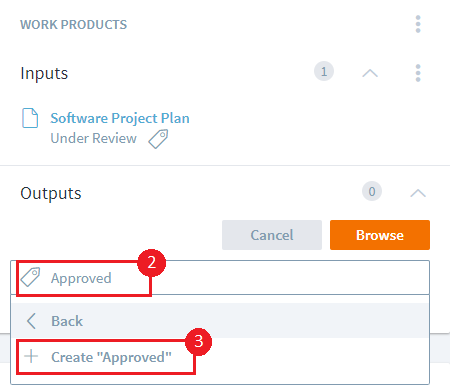
Task: Open Work Products three-dot menu
Action: pos(418,24)
